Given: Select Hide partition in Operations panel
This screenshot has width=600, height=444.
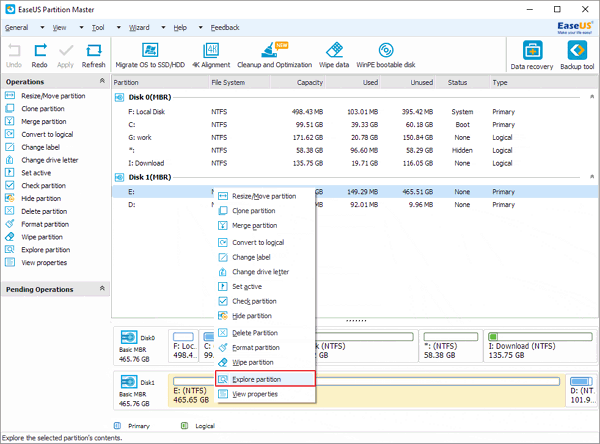Looking at the screenshot, I should click(x=33, y=198).
